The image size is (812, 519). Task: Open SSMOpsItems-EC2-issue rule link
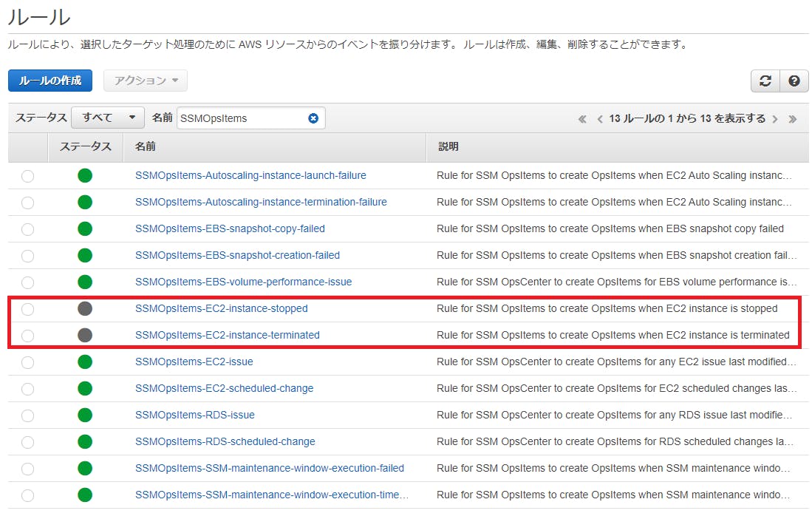click(194, 362)
